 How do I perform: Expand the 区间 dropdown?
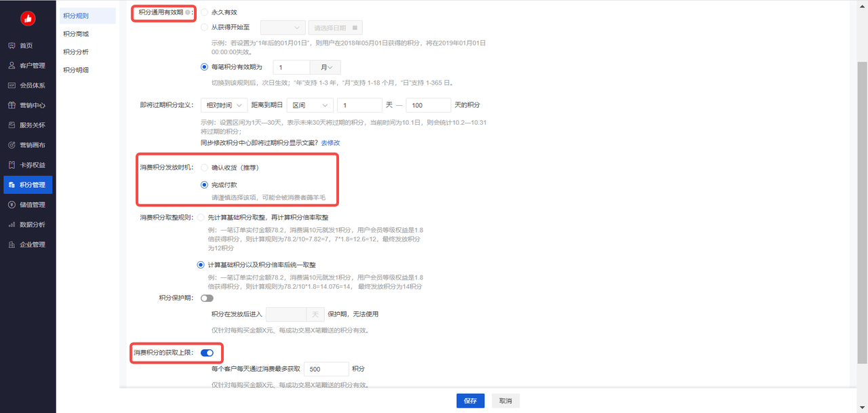(310, 105)
